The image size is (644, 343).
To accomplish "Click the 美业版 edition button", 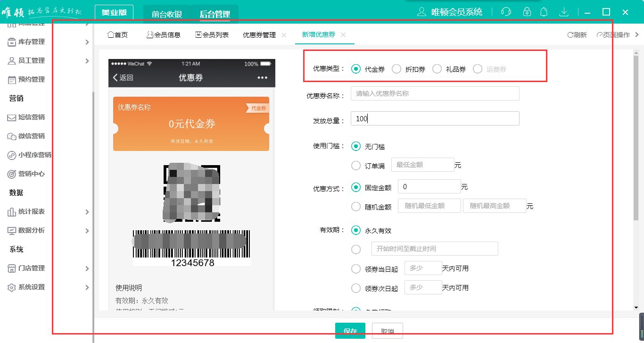I will (x=114, y=12).
